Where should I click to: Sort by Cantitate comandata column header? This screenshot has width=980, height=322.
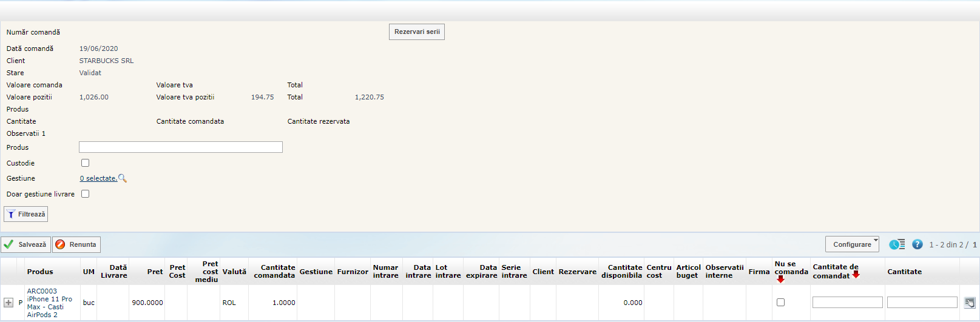coord(274,271)
